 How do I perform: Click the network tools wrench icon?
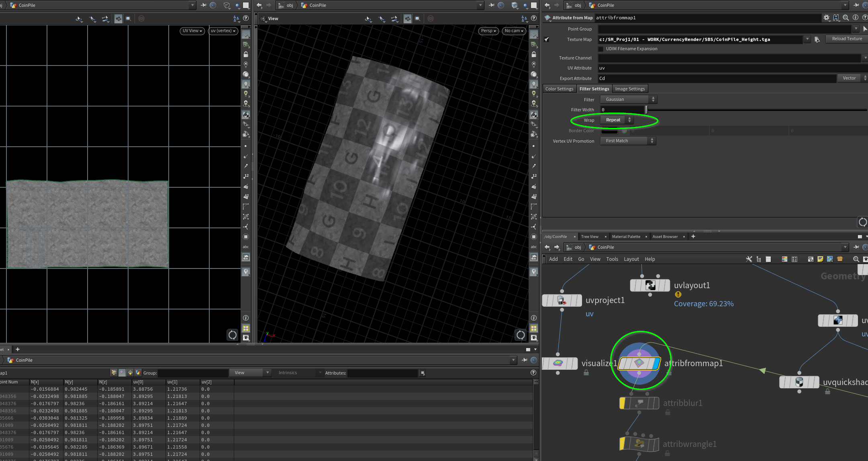pos(749,259)
